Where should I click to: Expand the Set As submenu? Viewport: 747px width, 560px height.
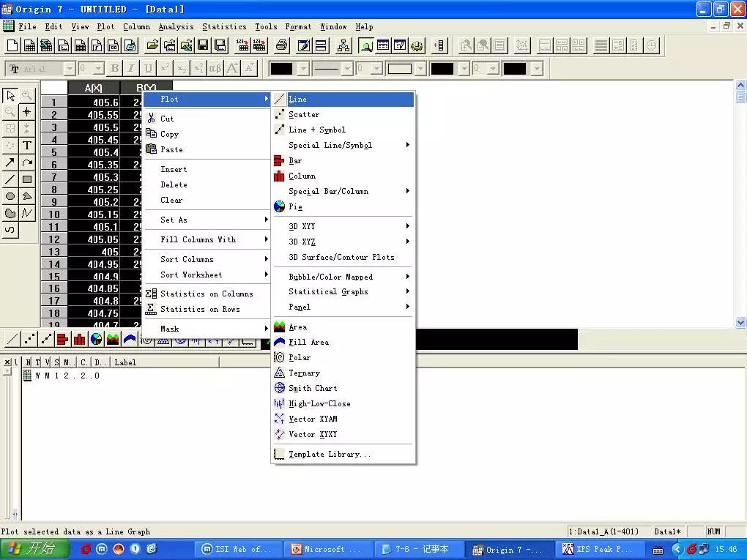(207, 220)
